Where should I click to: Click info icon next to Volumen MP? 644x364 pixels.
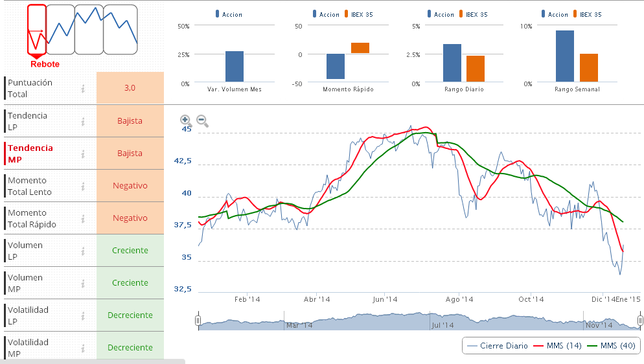coord(83,283)
